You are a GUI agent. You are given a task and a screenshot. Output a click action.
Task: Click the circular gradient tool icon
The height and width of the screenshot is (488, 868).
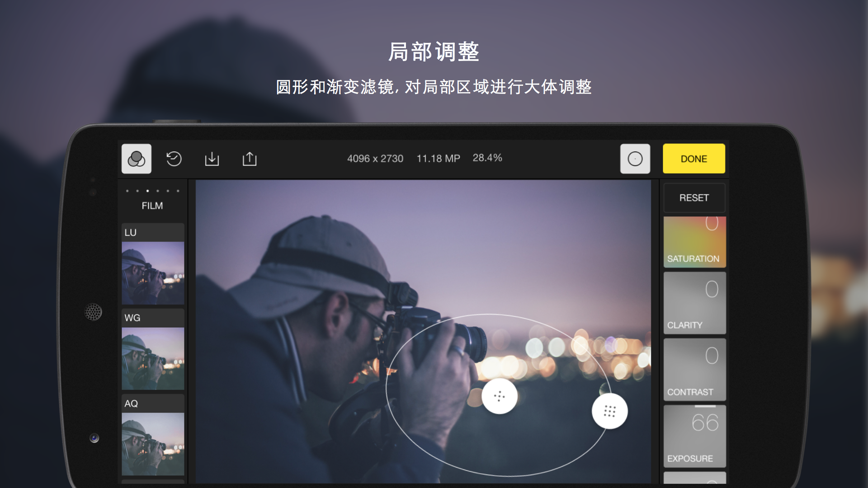pos(635,158)
